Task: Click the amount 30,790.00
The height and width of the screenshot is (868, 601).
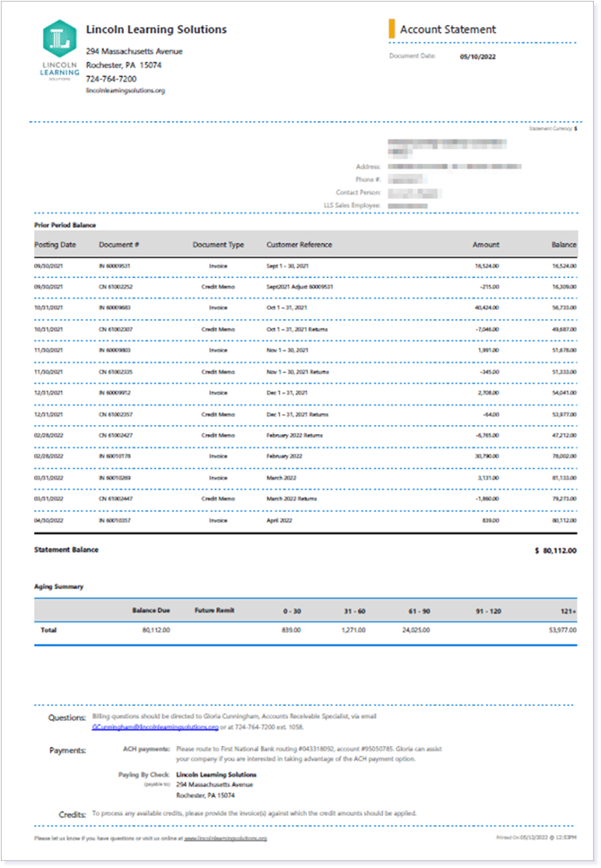Action: [487, 456]
